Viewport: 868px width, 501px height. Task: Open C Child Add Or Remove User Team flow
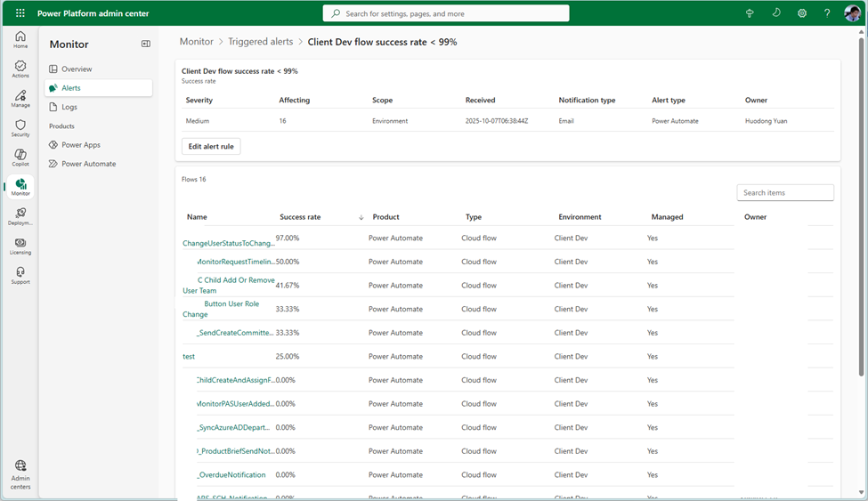coord(229,285)
